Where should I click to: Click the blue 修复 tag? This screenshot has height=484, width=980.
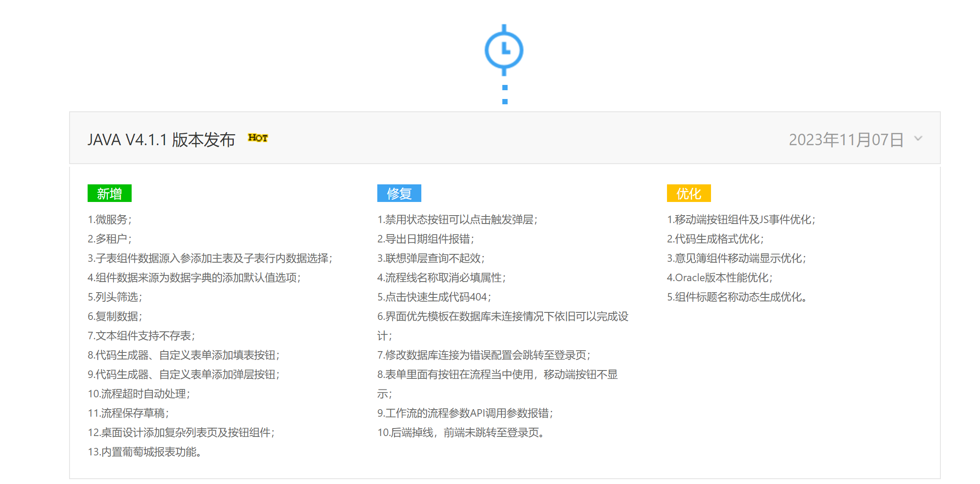(399, 194)
